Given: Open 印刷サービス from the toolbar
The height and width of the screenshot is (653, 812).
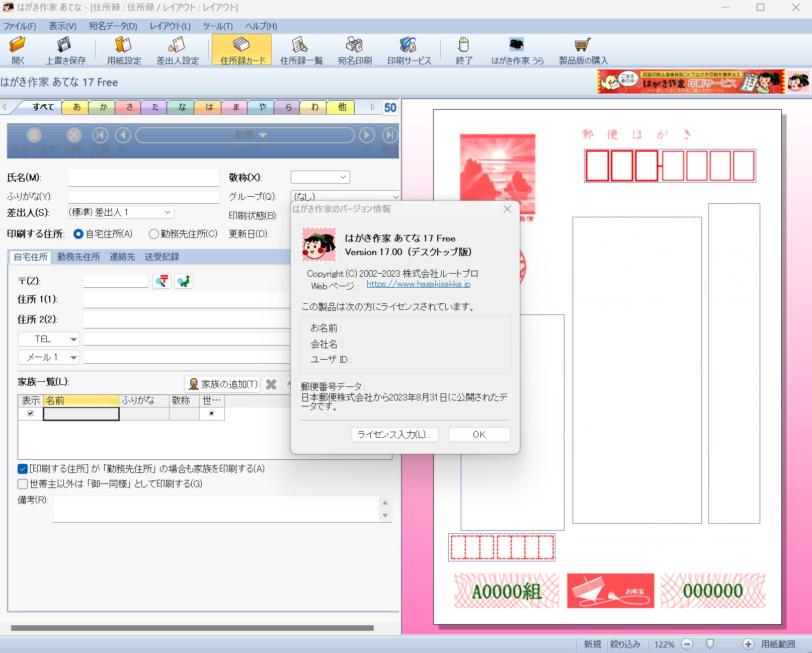Looking at the screenshot, I should tap(409, 50).
